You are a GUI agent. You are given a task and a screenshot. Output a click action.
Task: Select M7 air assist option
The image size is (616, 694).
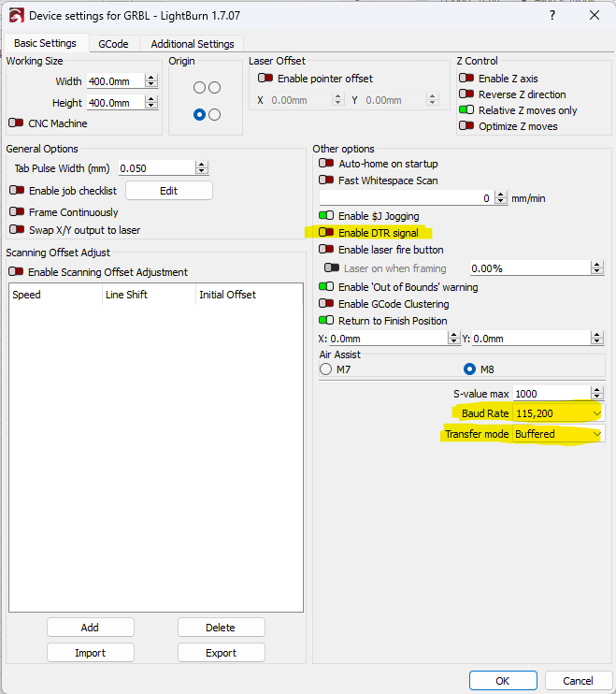click(326, 369)
